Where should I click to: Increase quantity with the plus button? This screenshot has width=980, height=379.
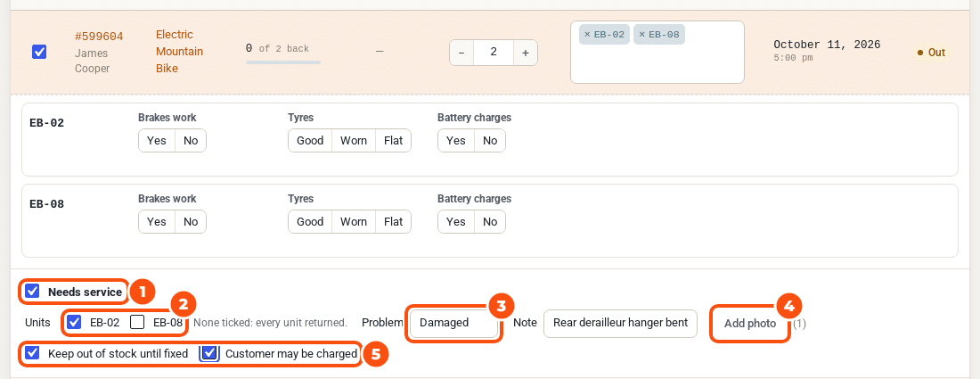[x=525, y=54]
